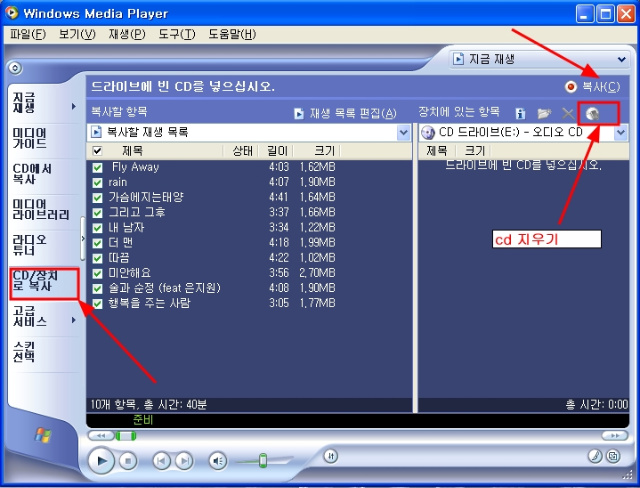Open the 도움말(H) menu
Screen dimensions: 640x488
(x=232, y=34)
